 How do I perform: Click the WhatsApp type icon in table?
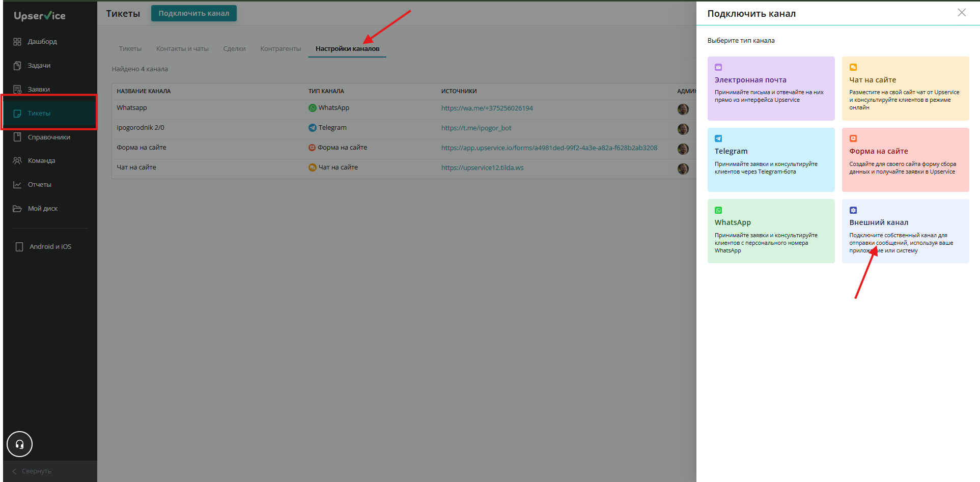click(x=313, y=108)
